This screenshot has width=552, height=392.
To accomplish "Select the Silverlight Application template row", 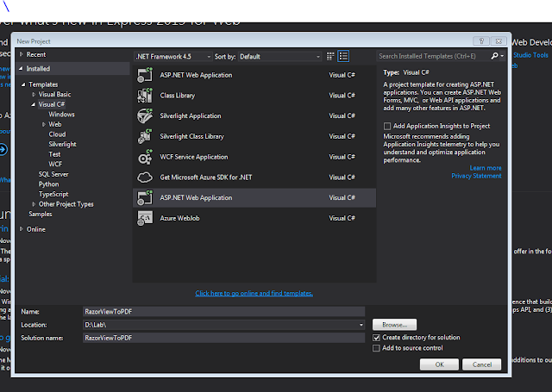I will click(254, 115).
